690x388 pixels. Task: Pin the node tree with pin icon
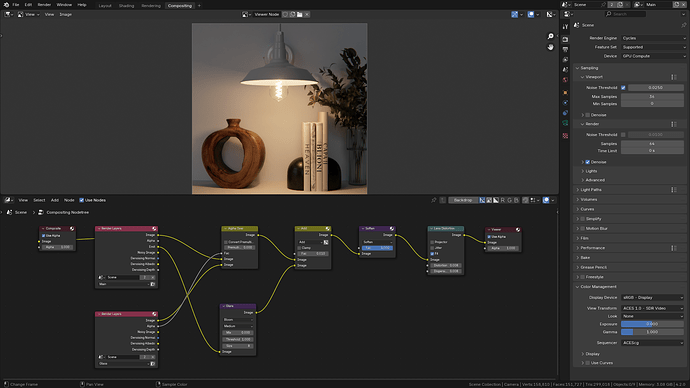point(433,200)
